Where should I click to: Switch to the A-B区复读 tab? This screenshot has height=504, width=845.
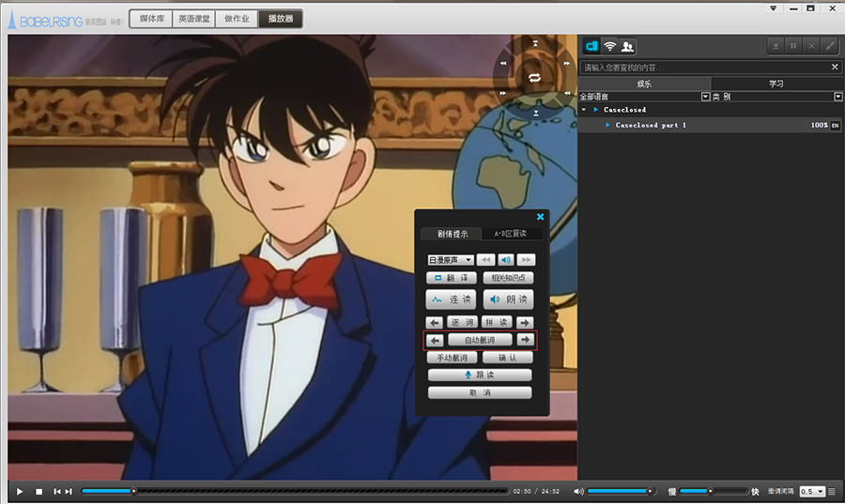(511, 234)
